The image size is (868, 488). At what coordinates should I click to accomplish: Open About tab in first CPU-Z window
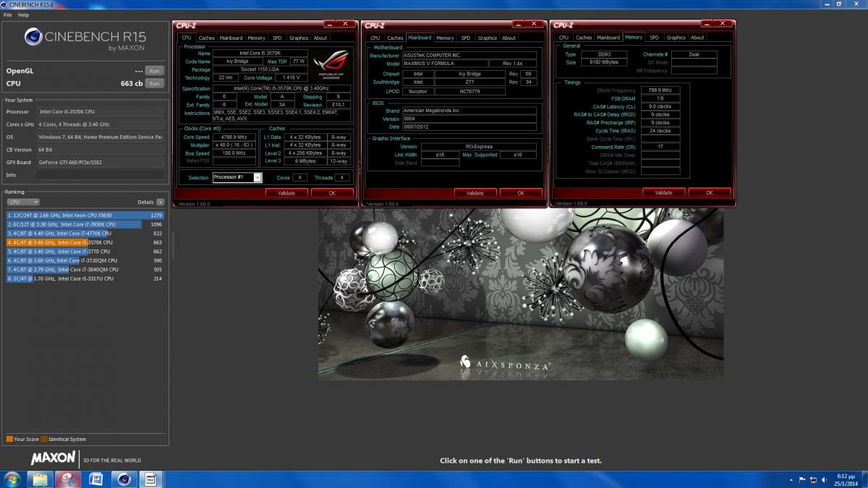(x=320, y=38)
